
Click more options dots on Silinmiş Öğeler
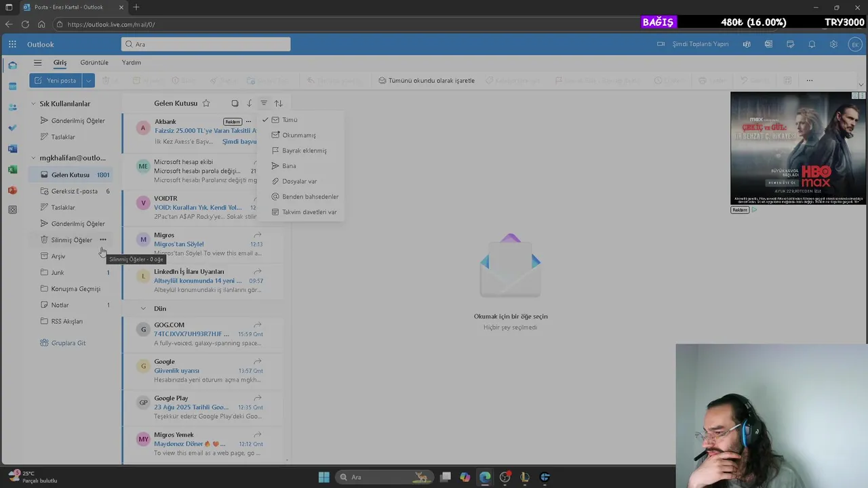[x=103, y=239]
